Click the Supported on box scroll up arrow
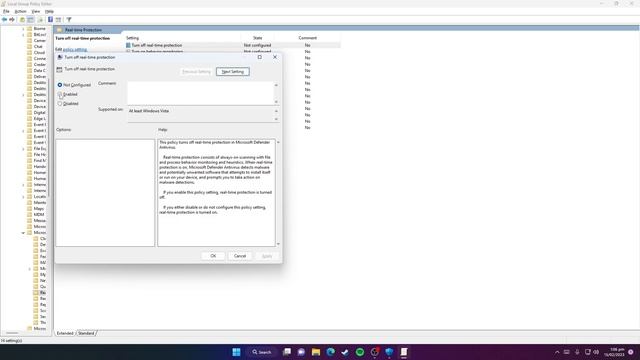 276,111
